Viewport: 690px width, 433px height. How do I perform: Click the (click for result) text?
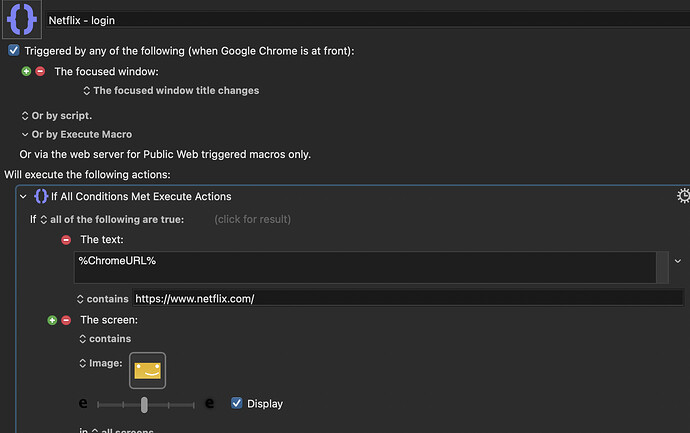pyautogui.click(x=253, y=220)
